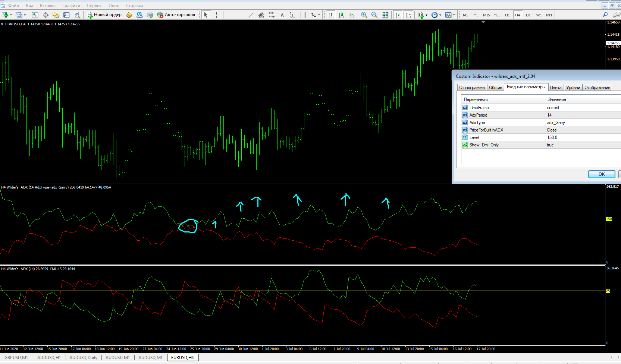Zoom in on the chart

[364, 15]
